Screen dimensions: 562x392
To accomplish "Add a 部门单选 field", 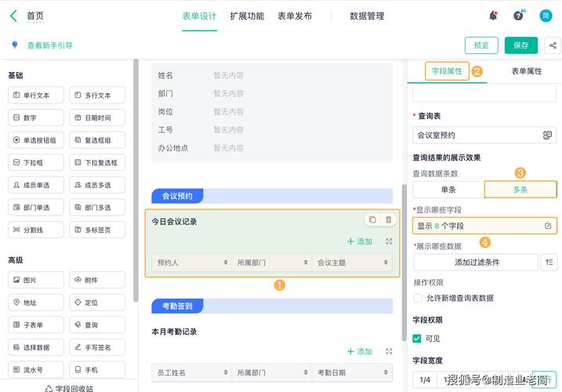I will (x=36, y=207).
